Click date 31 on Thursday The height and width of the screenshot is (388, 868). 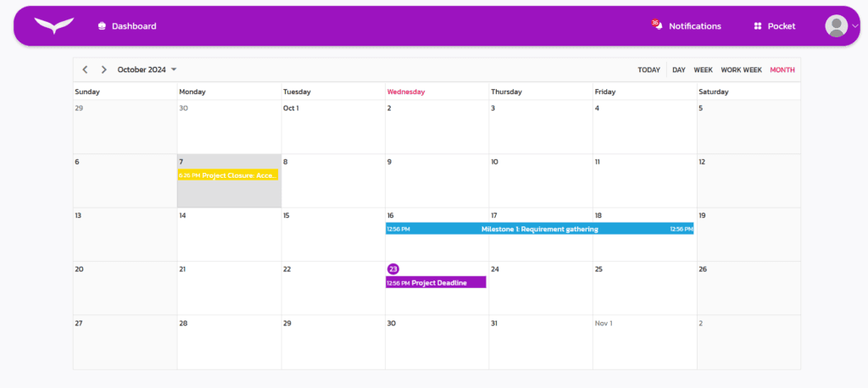(x=494, y=324)
